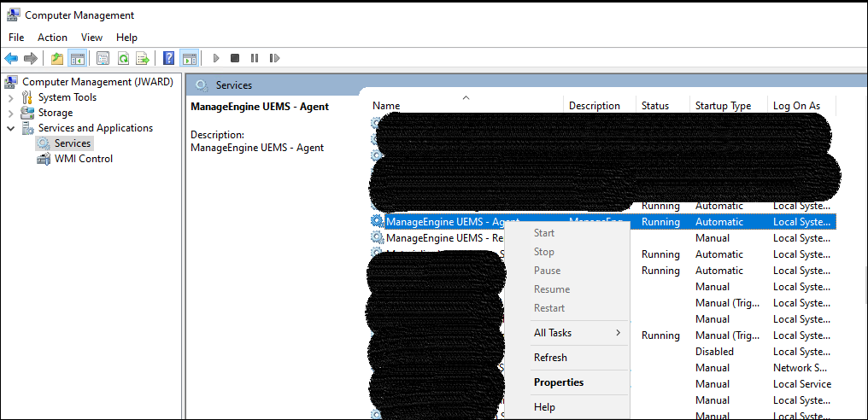Toggle Show/Hide Action Pane toolbar icon
Image resolution: width=868 pixels, height=420 pixels.
pos(190,58)
